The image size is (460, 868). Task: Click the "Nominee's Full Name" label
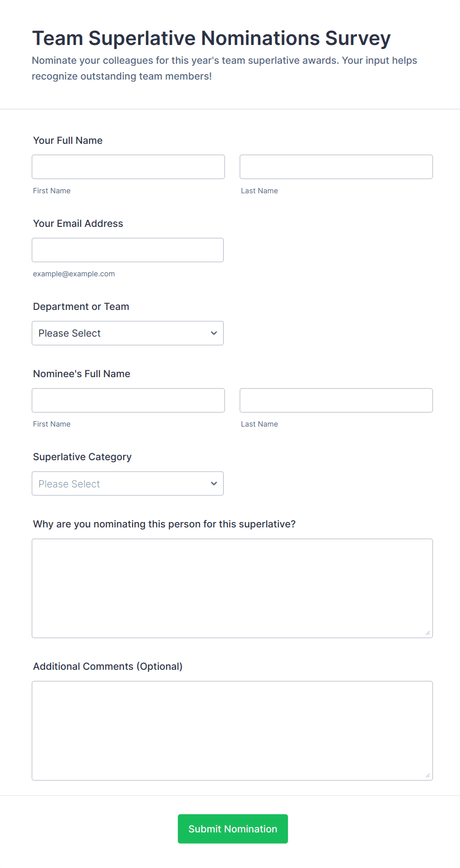tap(82, 374)
